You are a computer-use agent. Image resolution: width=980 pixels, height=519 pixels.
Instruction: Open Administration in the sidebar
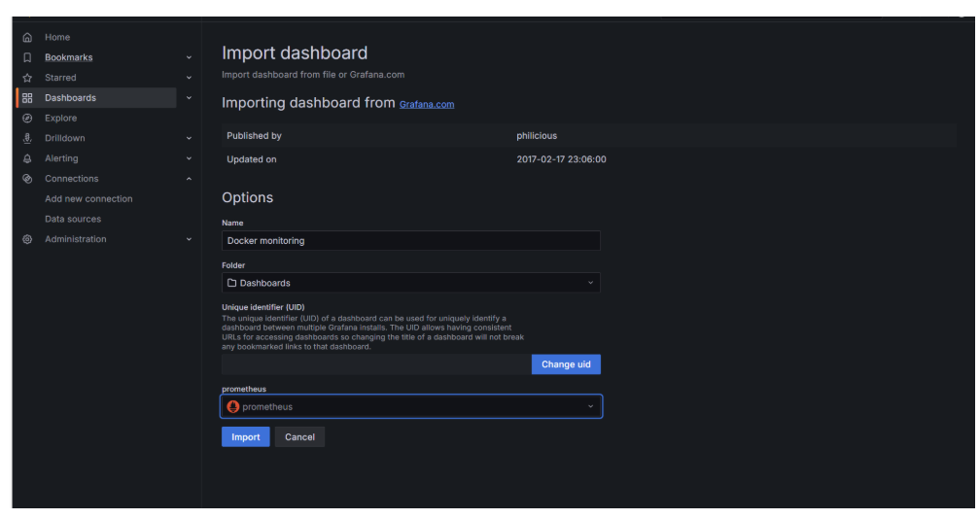coord(76,239)
